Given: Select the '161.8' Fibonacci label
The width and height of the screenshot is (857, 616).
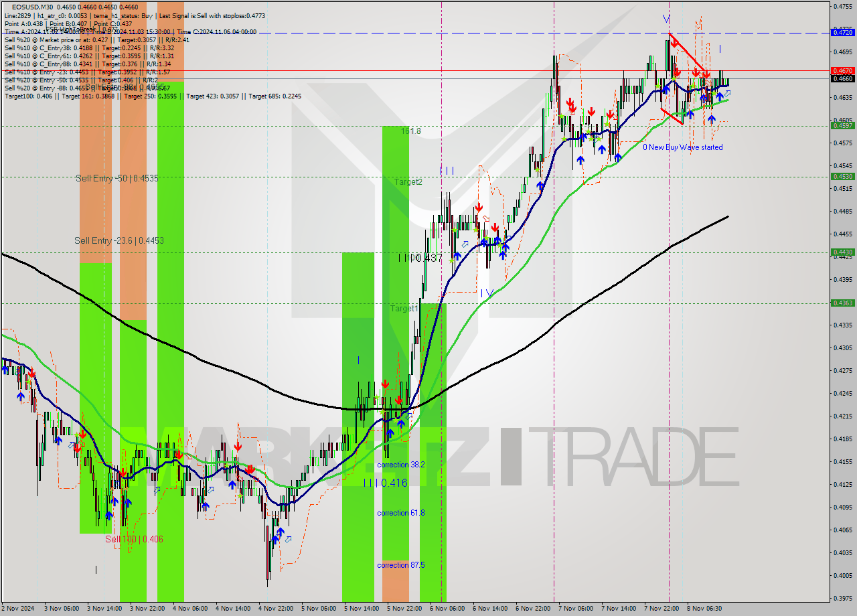Looking at the screenshot, I should 410,131.
